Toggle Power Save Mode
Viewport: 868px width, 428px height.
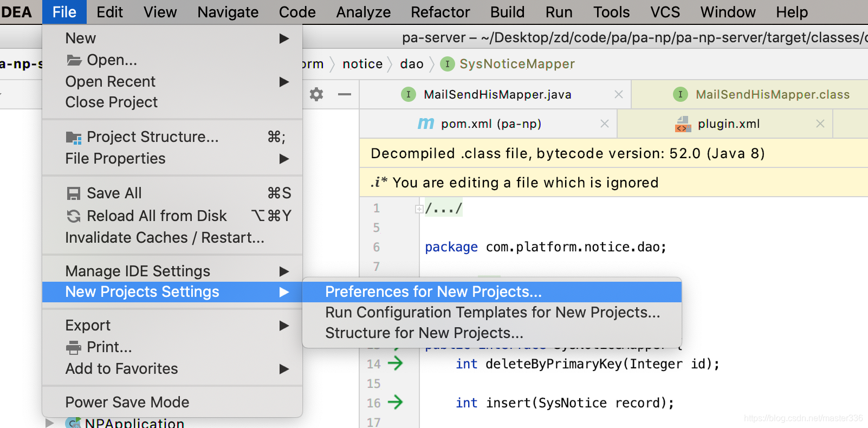coord(172,402)
